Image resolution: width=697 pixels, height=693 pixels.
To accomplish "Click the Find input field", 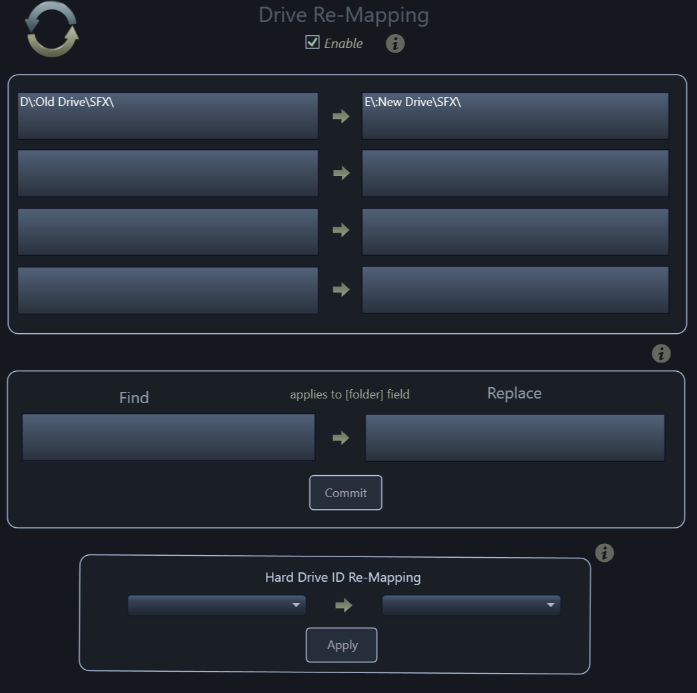I will 168,437.
